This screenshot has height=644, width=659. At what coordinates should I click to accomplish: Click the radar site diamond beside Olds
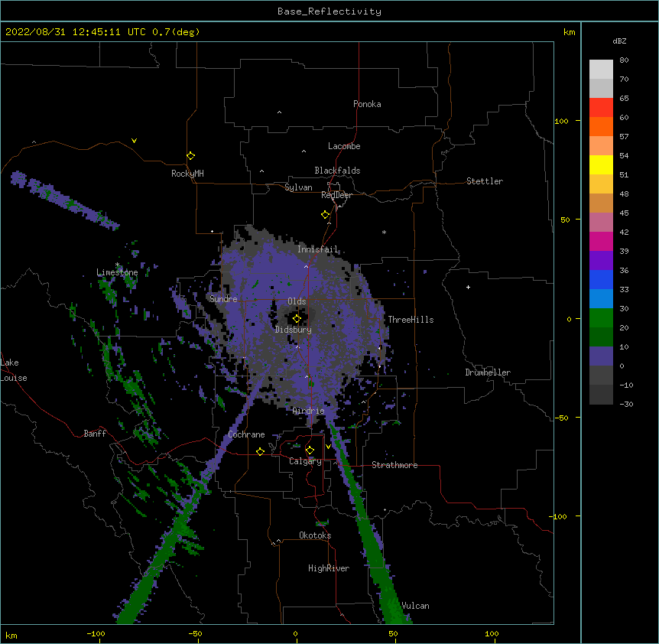(297, 319)
